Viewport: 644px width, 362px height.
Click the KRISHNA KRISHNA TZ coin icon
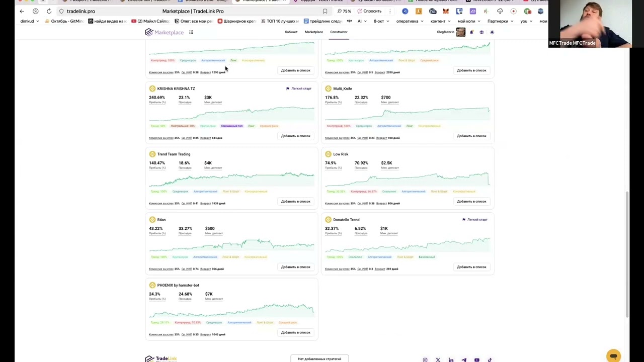click(x=152, y=88)
